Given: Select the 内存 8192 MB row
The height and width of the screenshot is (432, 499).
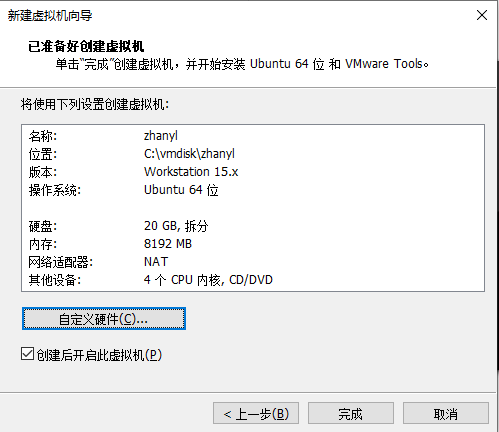Looking at the screenshot, I should pyautogui.click(x=253, y=244).
